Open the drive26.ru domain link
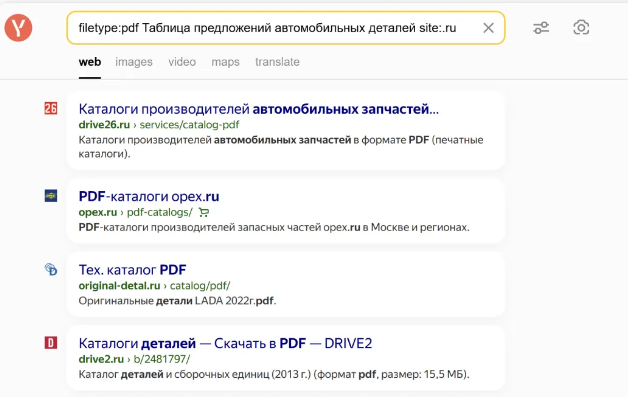Image resolution: width=628 pixels, height=397 pixels. click(104, 125)
